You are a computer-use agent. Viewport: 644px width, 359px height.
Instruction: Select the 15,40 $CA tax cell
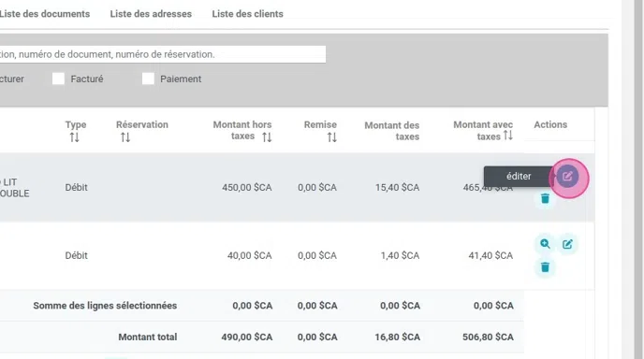[397, 188]
